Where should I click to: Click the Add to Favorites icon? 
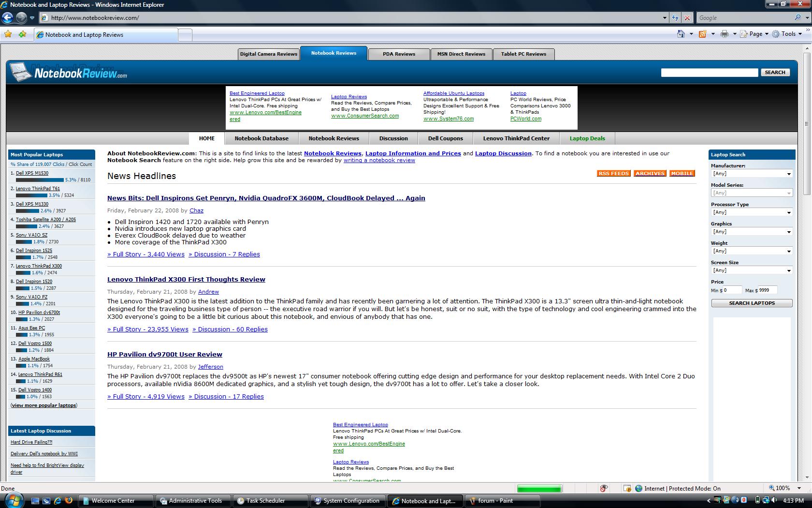[x=22, y=34]
